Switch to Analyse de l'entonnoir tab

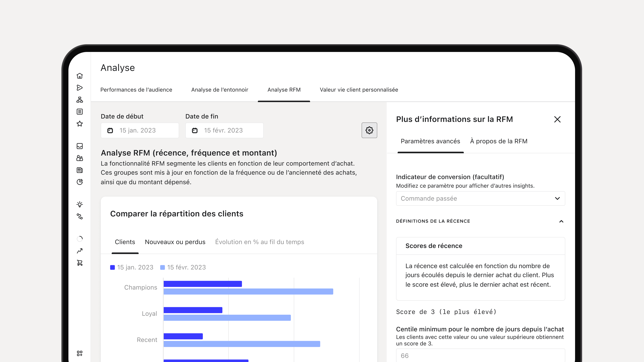coord(220,90)
